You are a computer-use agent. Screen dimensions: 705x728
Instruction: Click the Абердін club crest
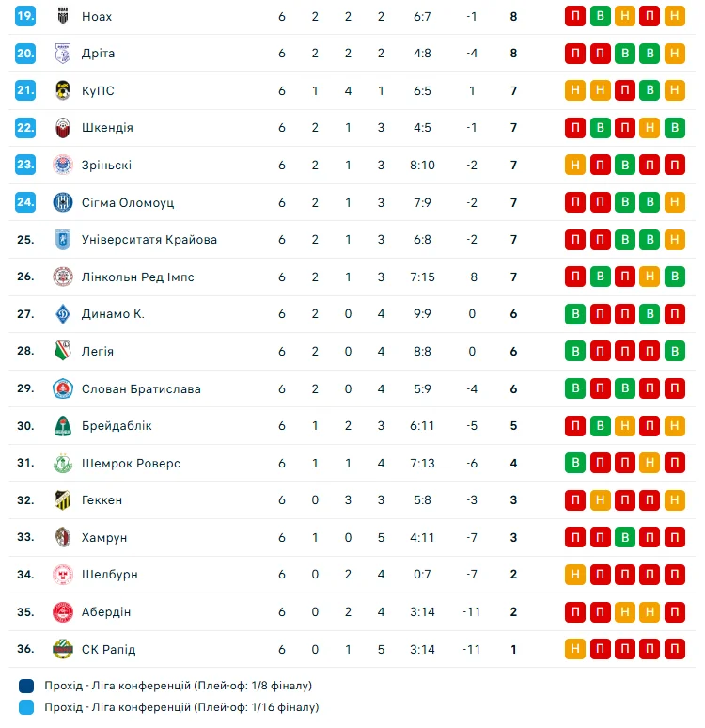[x=63, y=612]
